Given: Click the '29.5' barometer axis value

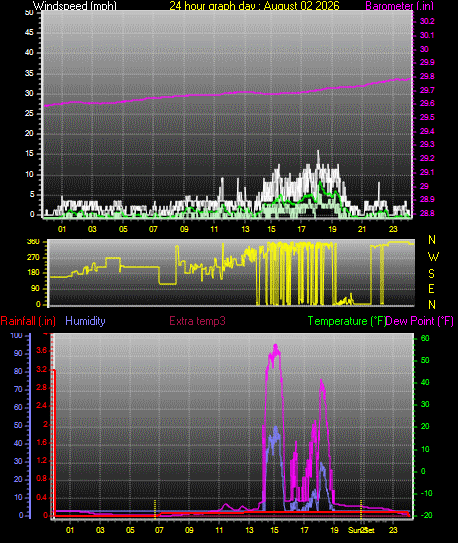Looking at the screenshot, I should pyautogui.click(x=427, y=117).
